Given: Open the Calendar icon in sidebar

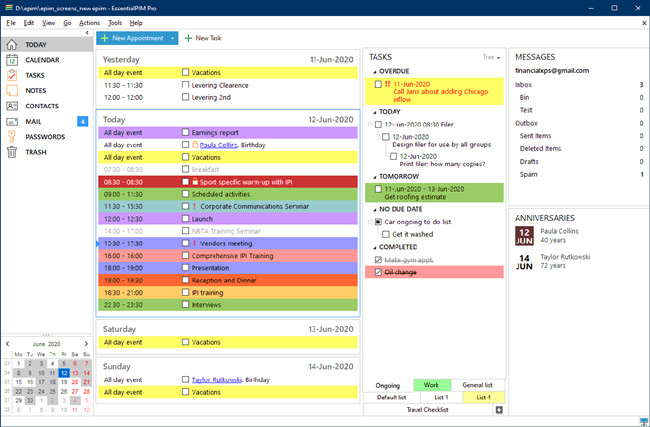Looking at the screenshot, I should coord(12,60).
